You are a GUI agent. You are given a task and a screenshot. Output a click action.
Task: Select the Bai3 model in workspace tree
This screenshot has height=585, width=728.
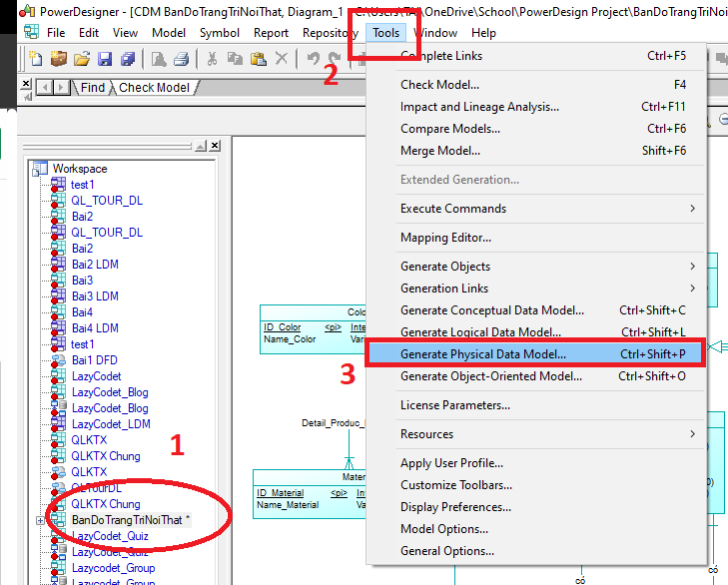tap(82, 281)
